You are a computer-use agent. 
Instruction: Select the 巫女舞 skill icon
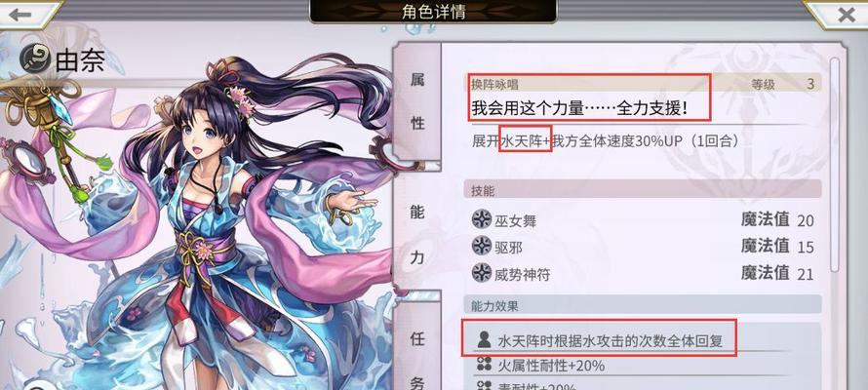pos(482,219)
